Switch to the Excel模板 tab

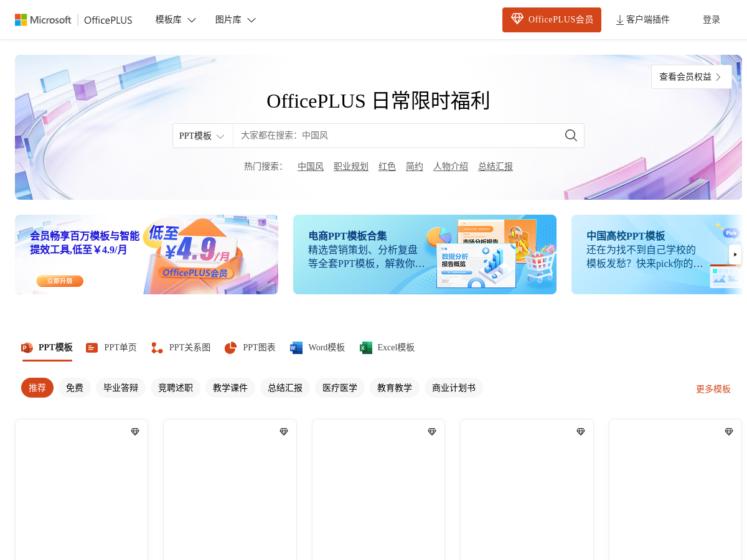(387, 347)
